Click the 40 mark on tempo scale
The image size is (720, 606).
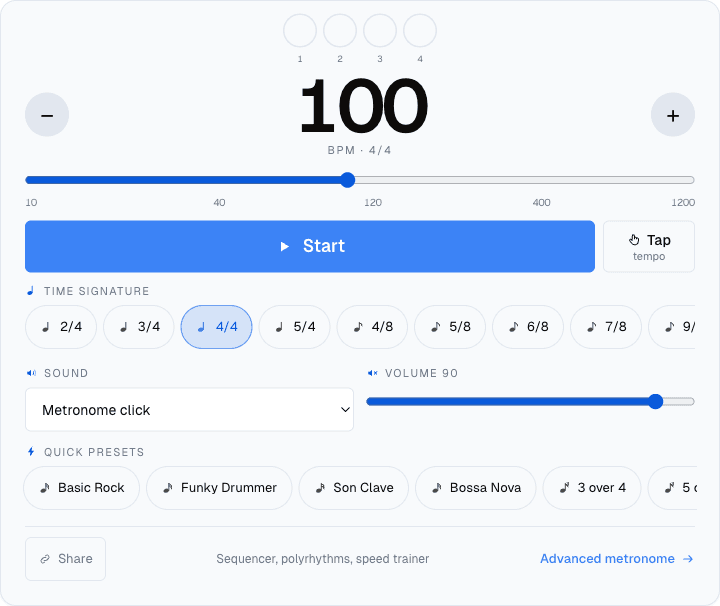(219, 202)
